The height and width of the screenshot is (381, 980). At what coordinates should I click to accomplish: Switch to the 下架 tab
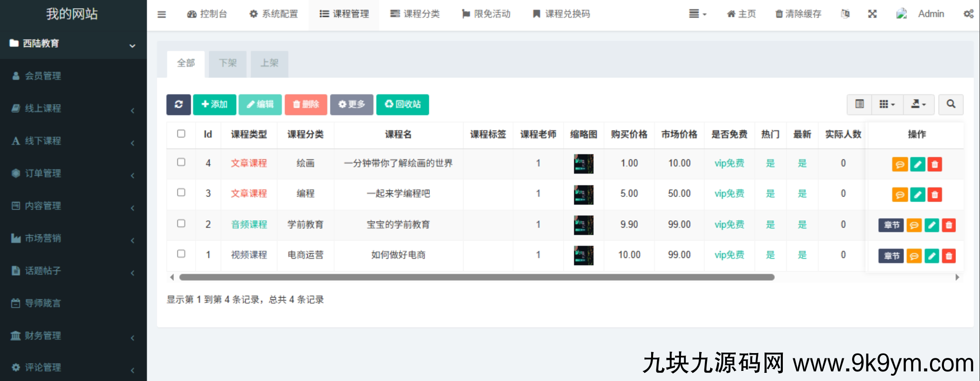[227, 63]
